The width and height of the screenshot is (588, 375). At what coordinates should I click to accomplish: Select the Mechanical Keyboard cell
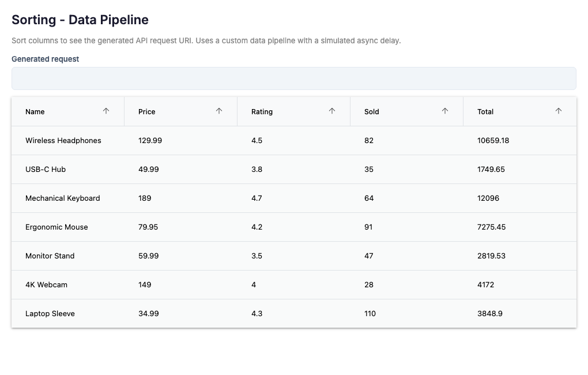click(63, 198)
